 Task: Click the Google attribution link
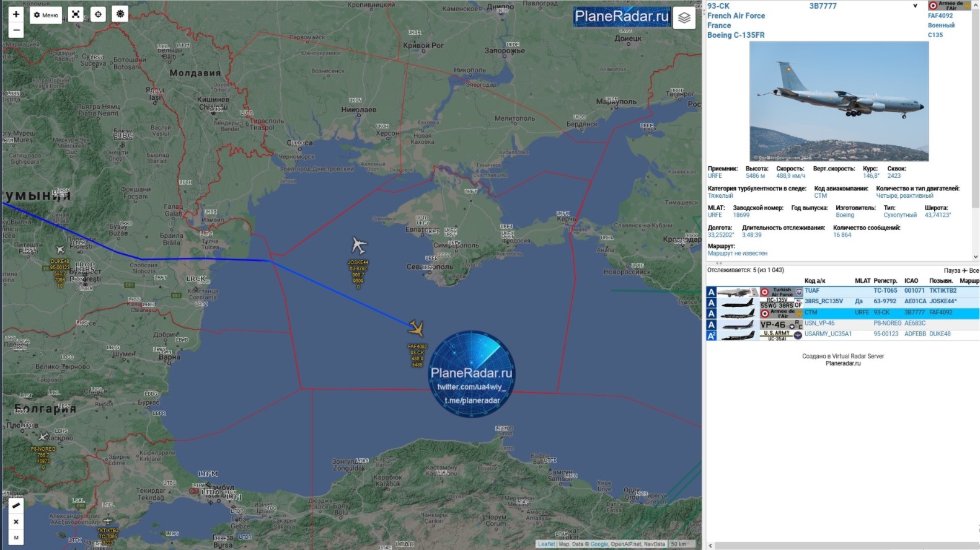click(x=599, y=544)
